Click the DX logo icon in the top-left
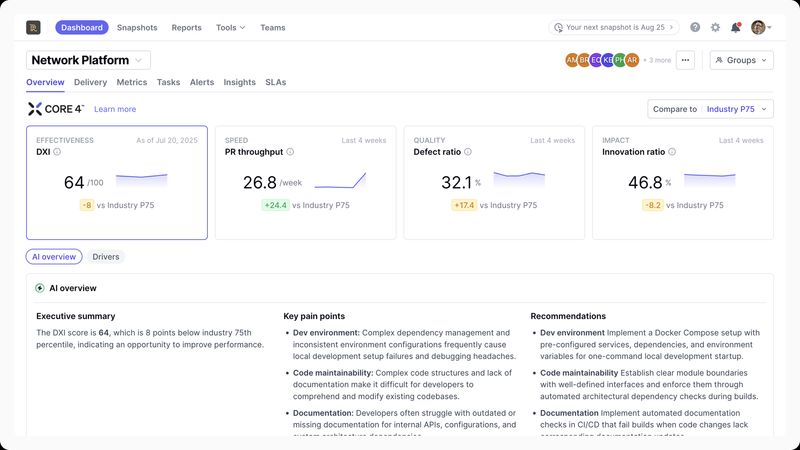Image resolution: width=800 pixels, height=450 pixels. (x=33, y=28)
